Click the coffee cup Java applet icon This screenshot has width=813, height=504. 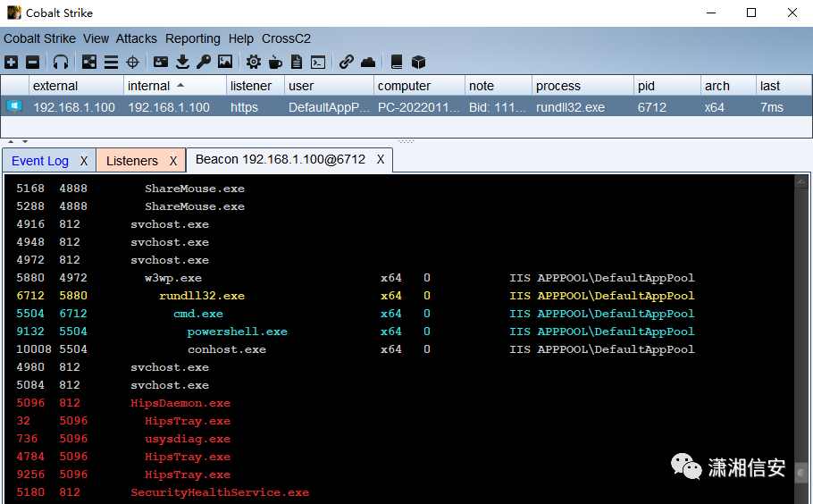[275, 63]
